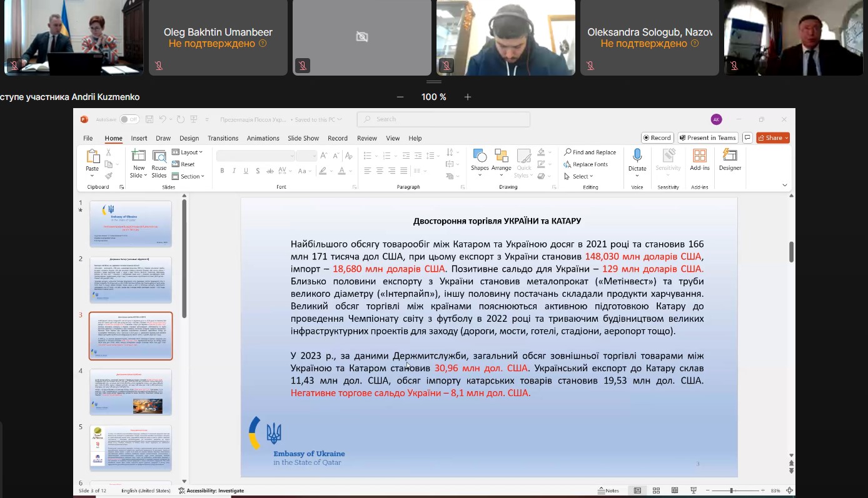Screen dimensions: 868x498
Task: Toggle the AutoSave switch
Action: click(129, 119)
